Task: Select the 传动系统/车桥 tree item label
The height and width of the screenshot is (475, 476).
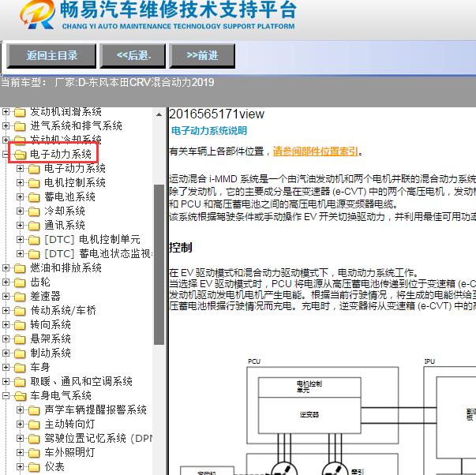Action: point(63,310)
